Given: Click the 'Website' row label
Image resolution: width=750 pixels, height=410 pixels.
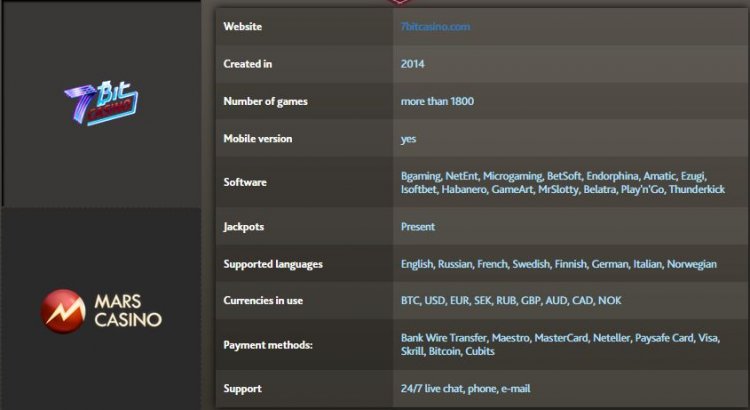Looking at the screenshot, I should point(243,26).
